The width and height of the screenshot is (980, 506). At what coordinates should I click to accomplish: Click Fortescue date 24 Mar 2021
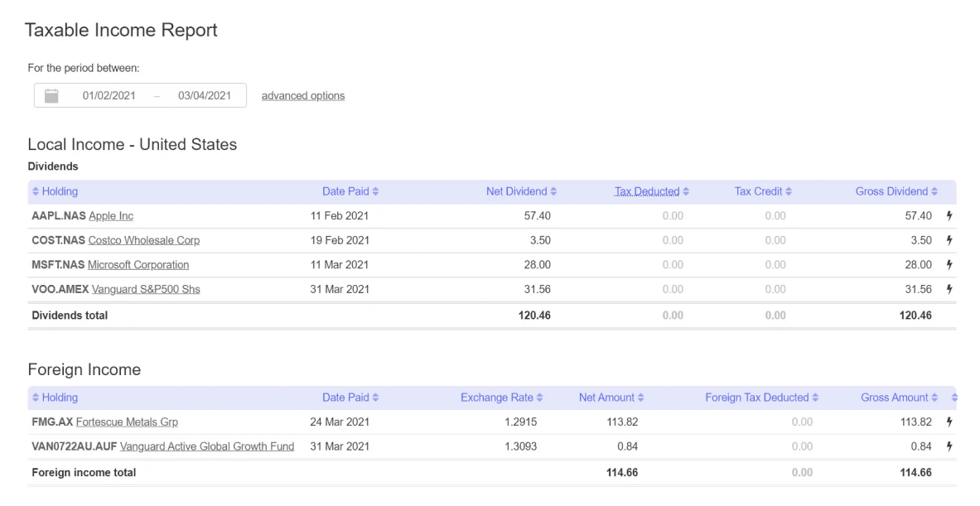340,422
